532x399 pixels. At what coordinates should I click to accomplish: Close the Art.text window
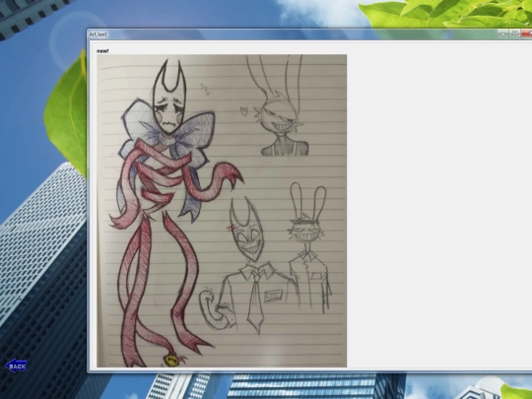pos(526,33)
